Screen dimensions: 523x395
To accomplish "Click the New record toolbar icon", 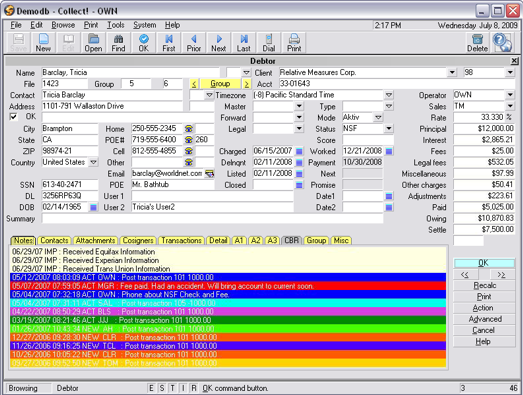I will click(43, 43).
